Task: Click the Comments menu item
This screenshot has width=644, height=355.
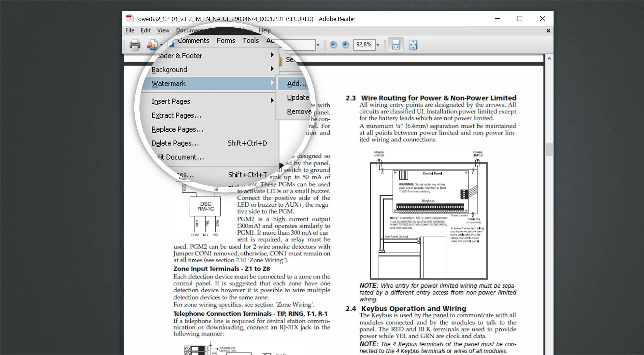Action: click(193, 40)
